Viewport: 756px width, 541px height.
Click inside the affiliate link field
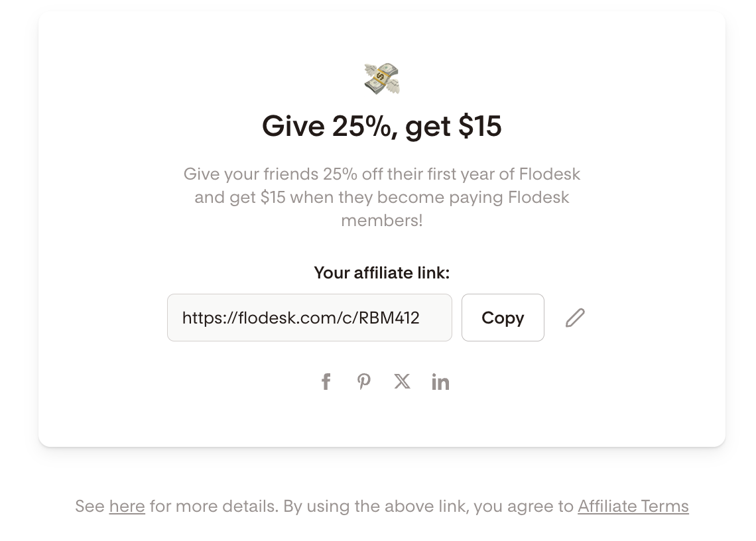point(309,318)
